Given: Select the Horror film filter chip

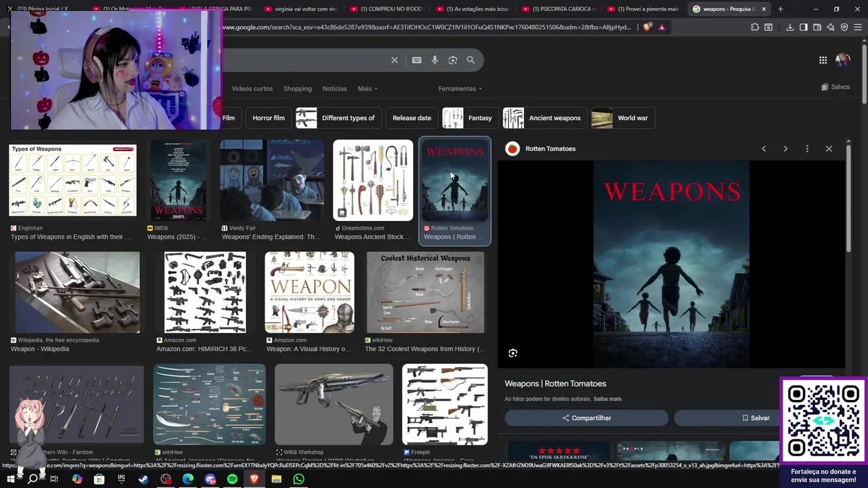Looking at the screenshot, I should [x=269, y=118].
